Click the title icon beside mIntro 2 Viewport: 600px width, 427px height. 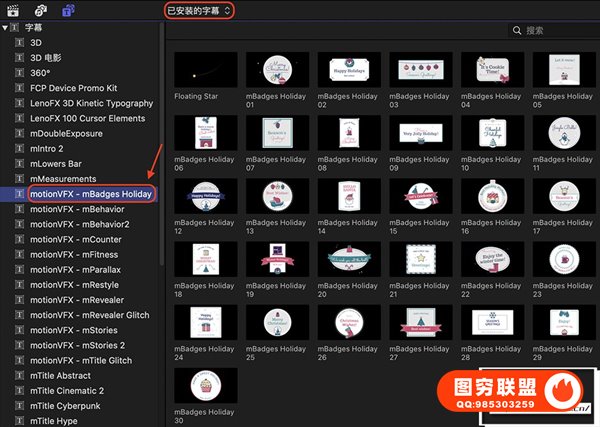[x=19, y=148]
